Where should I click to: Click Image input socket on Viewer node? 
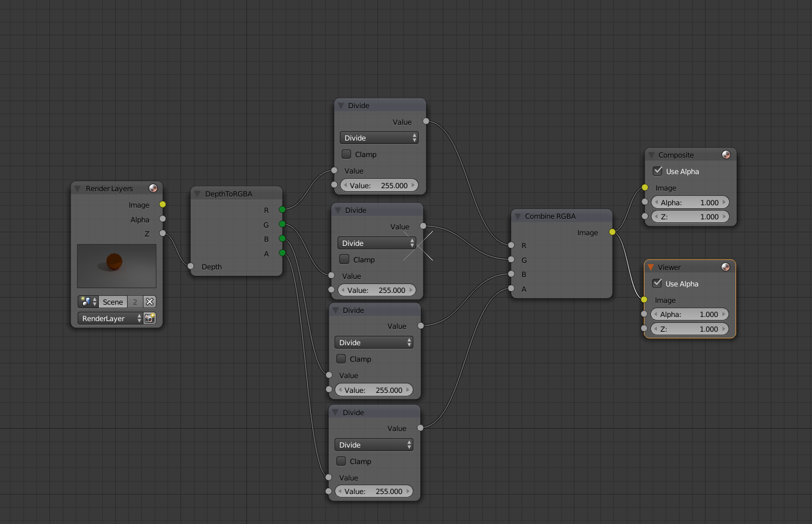644,300
